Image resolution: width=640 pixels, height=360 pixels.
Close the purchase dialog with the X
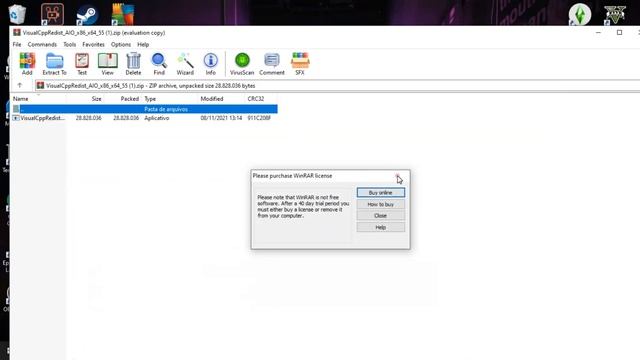pyautogui.click(x=398, y=176)
